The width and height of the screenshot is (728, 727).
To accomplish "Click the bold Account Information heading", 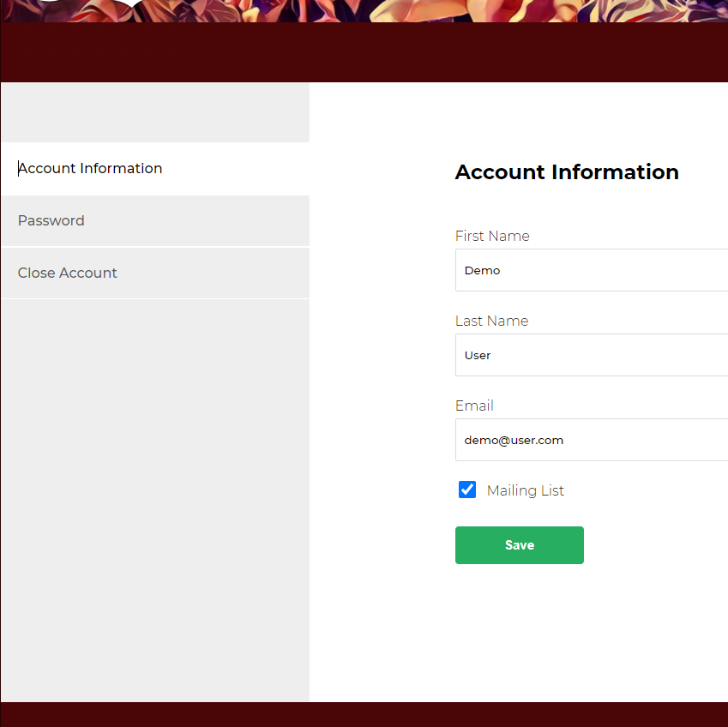I will [567, 172].
